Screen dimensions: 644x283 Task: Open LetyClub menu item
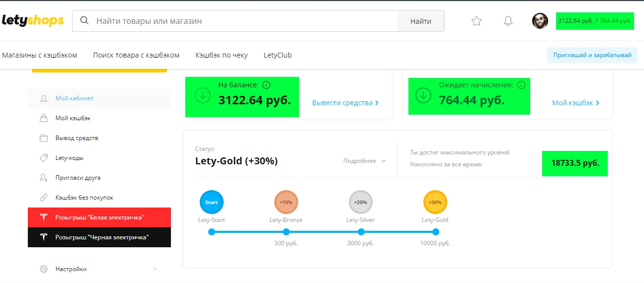pyautogui.click(x=278, y=55)
